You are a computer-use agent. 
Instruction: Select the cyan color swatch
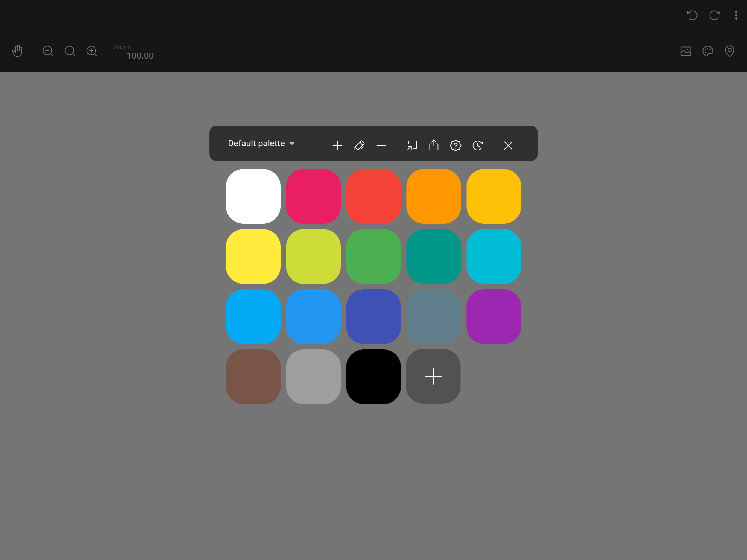point(494,256)
